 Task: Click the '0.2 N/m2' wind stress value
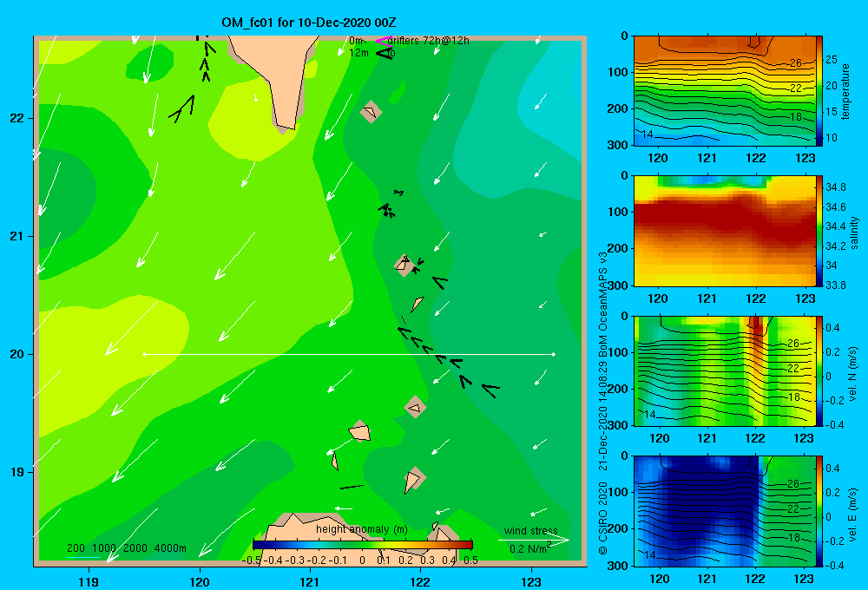click(x=530, y=548)
